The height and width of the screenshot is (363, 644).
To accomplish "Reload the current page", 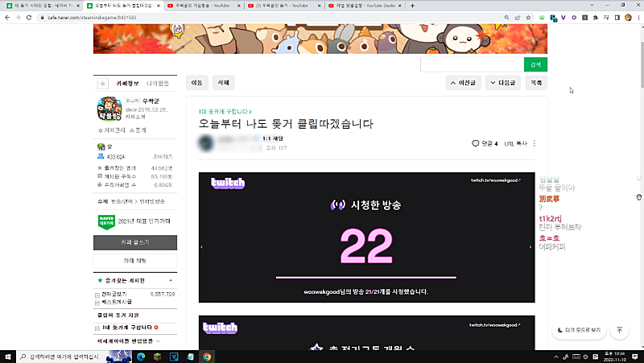I will 29,18.
